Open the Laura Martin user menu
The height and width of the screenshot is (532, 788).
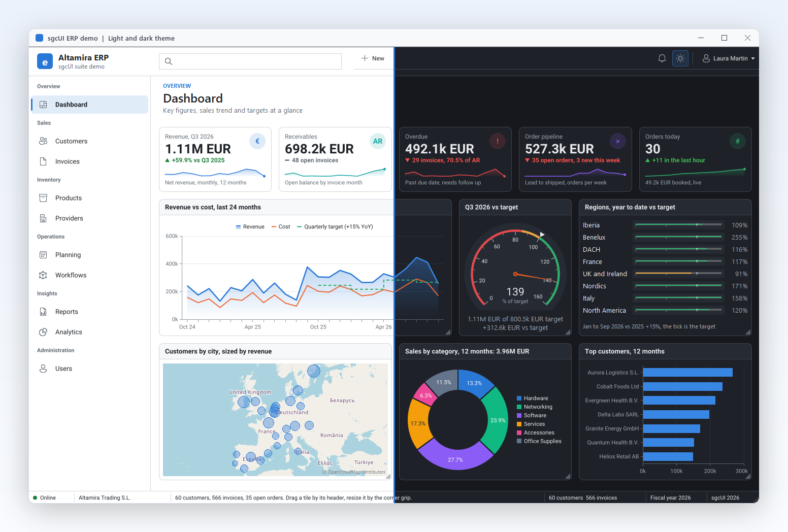729,58
